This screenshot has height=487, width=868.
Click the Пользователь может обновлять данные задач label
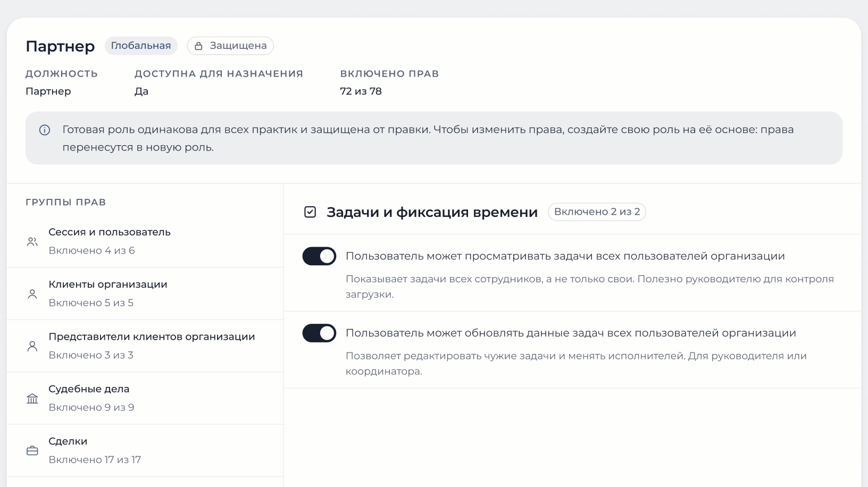pyautogui.click(x=571, y=333)
